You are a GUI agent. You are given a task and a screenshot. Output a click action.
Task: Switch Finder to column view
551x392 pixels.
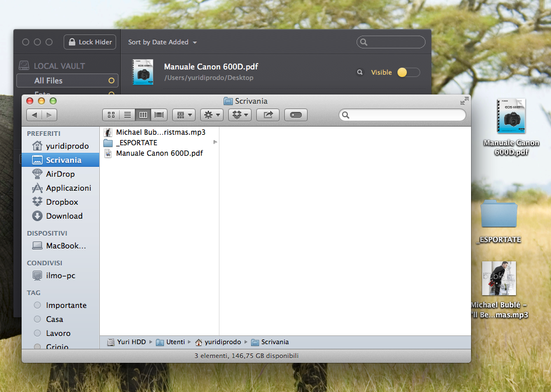(x=143, y=115)
